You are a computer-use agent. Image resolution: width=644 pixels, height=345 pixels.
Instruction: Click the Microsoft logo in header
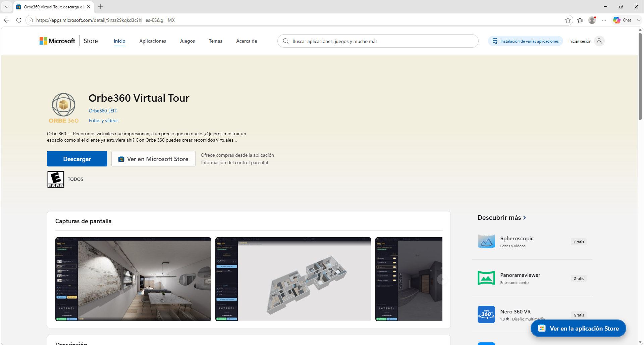tap(57, 41)
